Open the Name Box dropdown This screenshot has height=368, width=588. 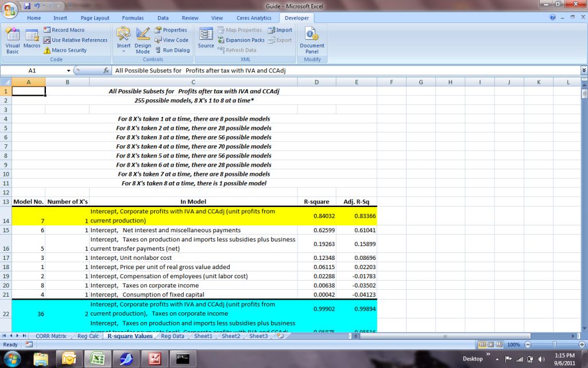pyautogui.click(x=68, y=71)
